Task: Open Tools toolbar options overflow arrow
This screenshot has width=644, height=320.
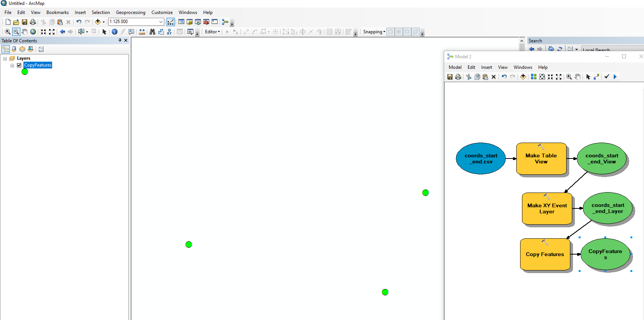Action: [x=197, y=34]
